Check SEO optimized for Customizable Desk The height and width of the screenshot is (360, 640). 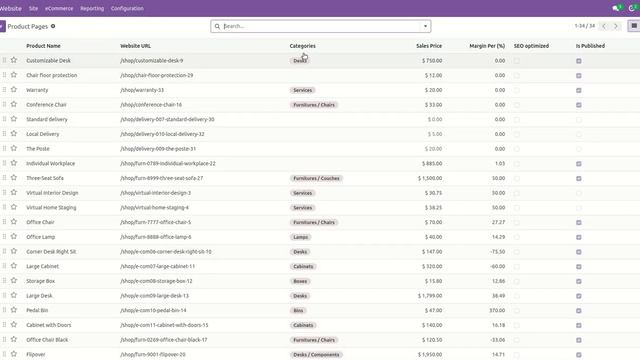pos(517,61)
